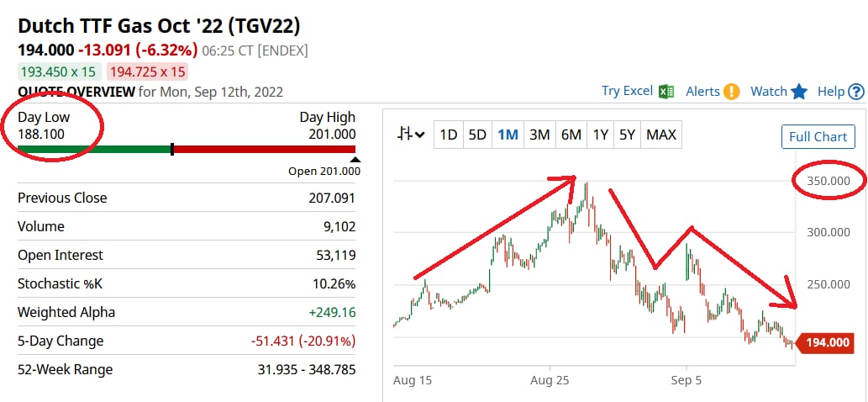Select the 1D chart range

click(449, 135)
